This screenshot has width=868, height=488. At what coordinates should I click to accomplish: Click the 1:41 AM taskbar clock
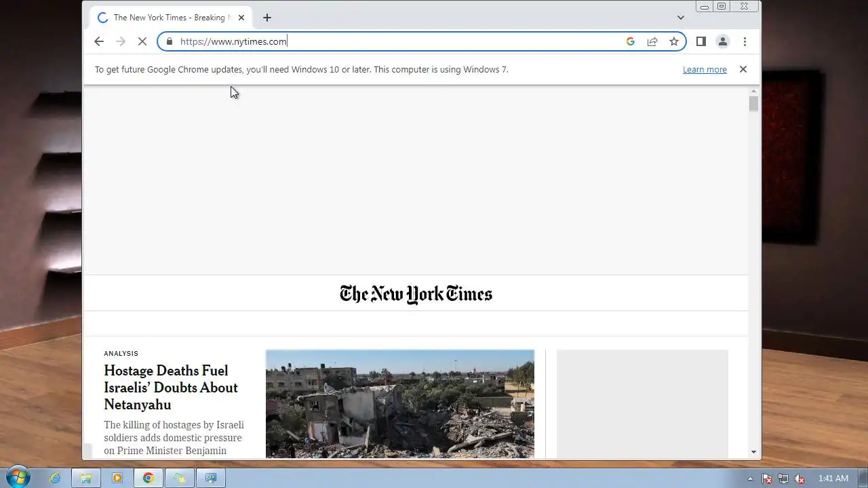click(833, 479)
